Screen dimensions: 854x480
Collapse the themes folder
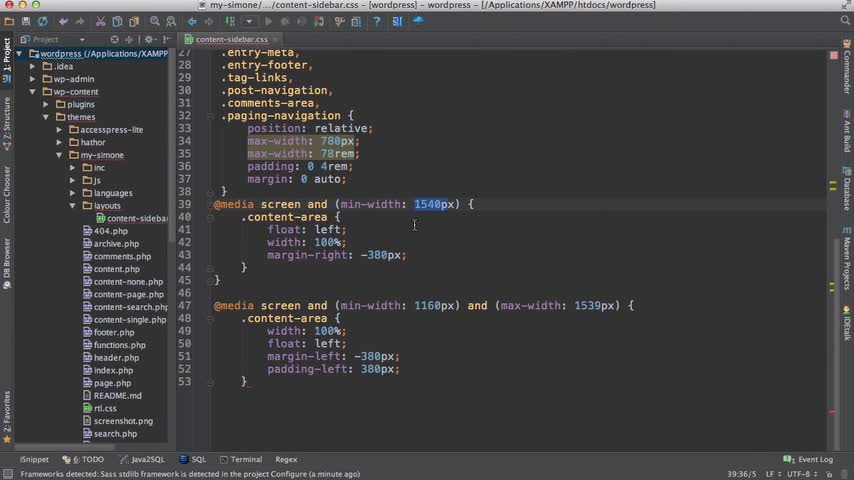[46, 117]
